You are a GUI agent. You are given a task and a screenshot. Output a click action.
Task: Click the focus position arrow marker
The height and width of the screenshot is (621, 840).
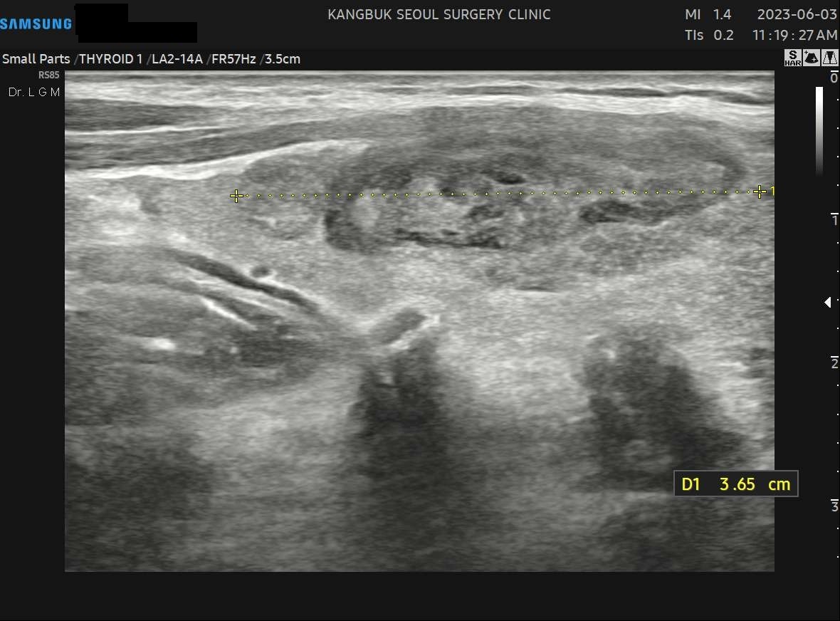coord(827,303)
